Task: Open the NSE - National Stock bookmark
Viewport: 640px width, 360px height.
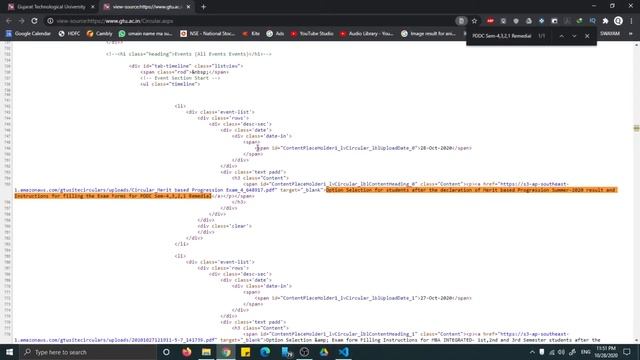Action: pyautogui.click(x=207, y=33)
